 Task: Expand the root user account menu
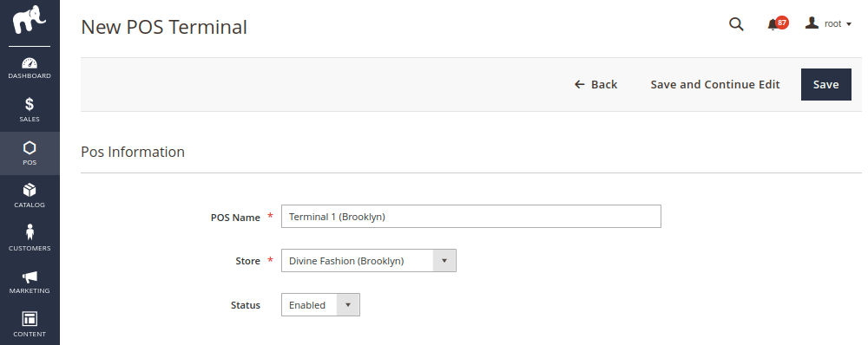pyautogui.click(x=828, y=23)
